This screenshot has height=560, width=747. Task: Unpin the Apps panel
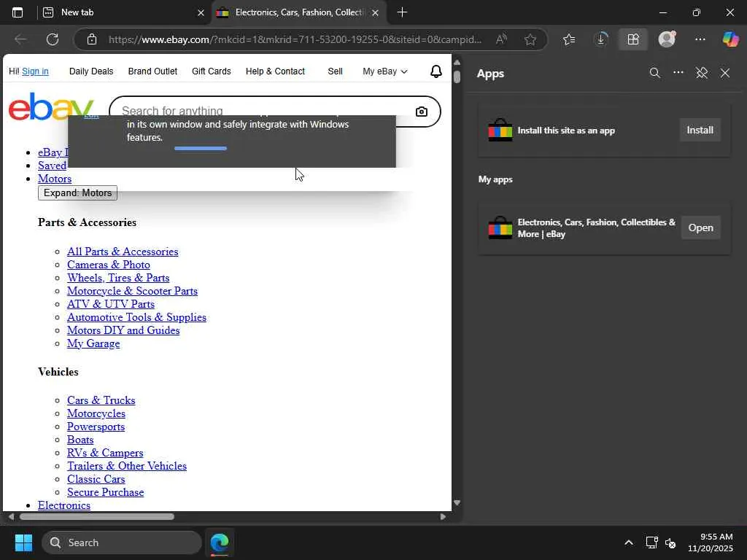point(702,73)
